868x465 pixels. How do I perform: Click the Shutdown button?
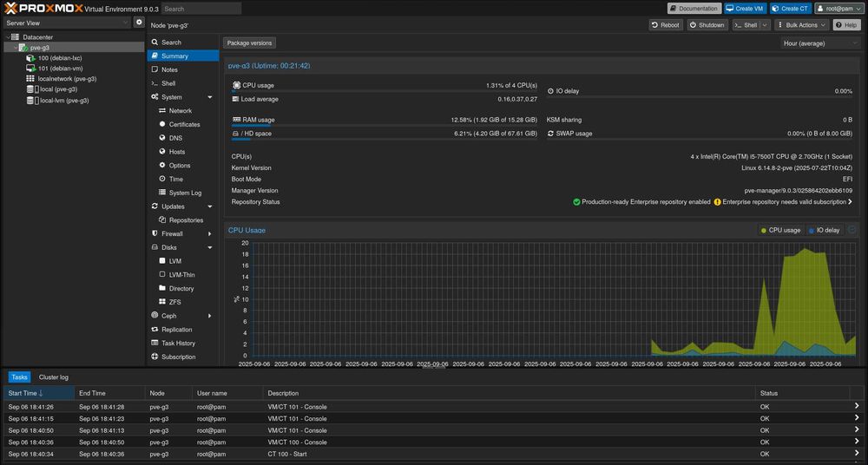point(707,25)
